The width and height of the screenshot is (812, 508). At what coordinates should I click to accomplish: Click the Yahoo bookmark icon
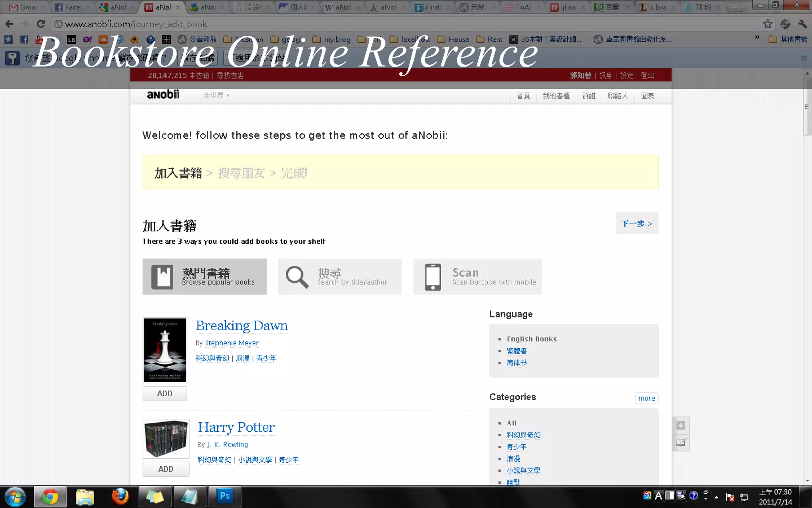[87, 39]
